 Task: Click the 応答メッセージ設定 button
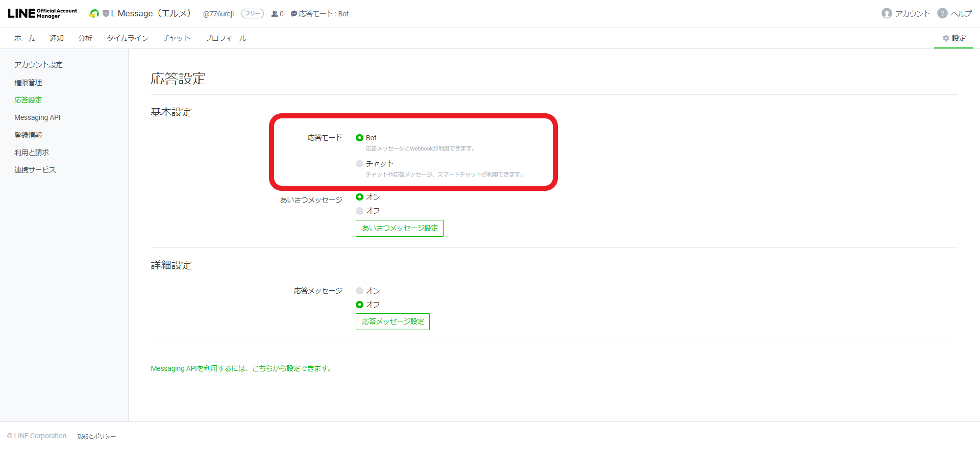tap(393, 321)
